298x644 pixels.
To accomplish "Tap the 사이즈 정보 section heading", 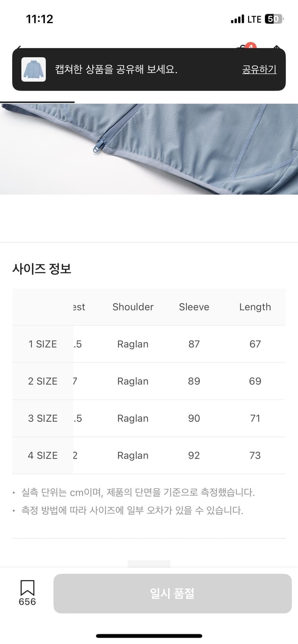I will click(x=42, y=269).
